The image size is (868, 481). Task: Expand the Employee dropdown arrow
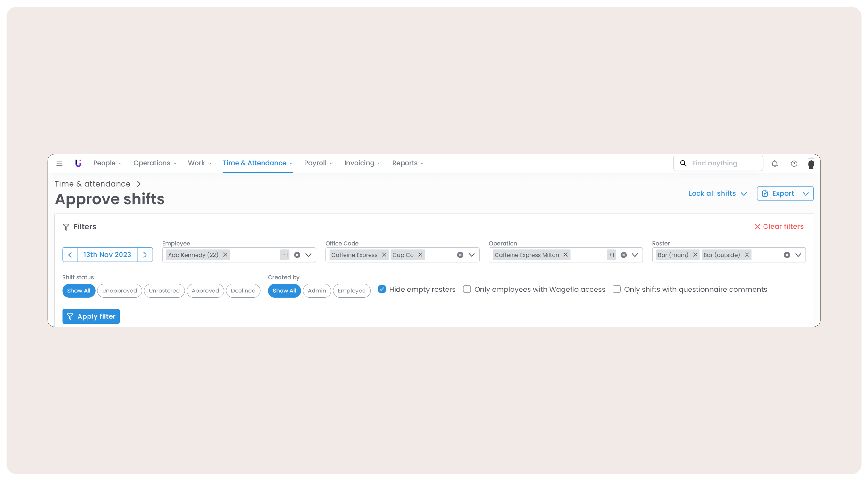[x=308, y=255]
